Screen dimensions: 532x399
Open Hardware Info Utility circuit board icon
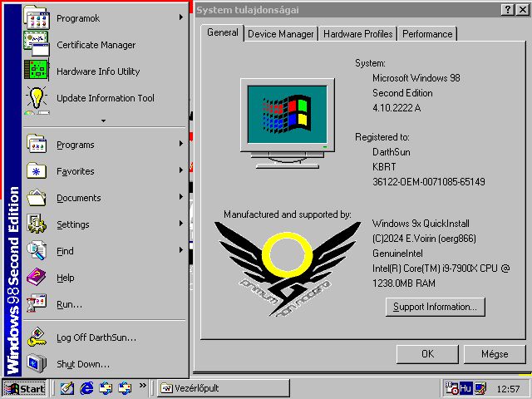pos(37,71)
